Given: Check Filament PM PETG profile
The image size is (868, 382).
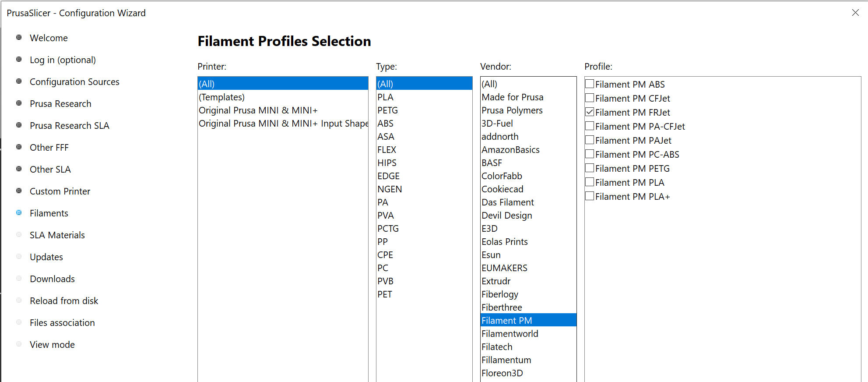Looking at the screenshot, I should (x=590, y=168).
